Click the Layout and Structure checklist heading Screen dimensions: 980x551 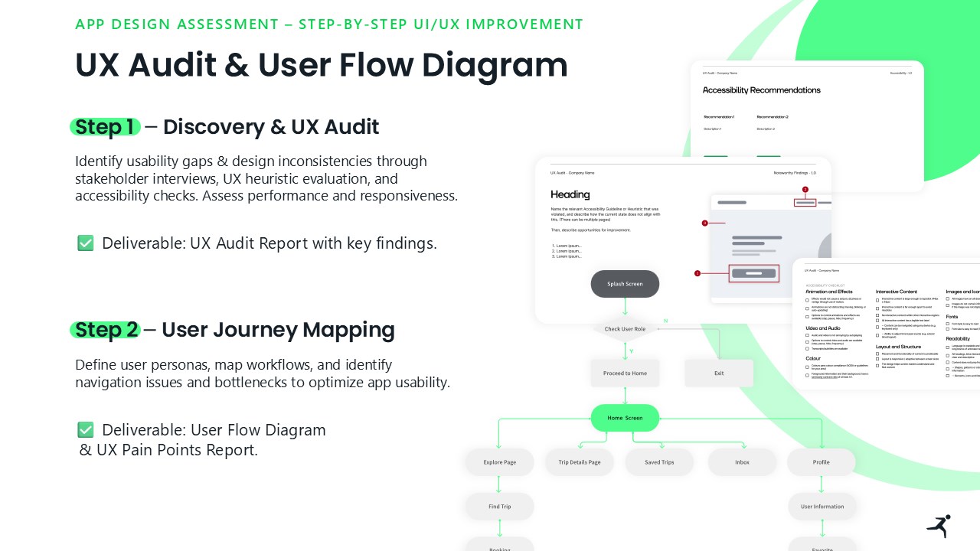click(x=899, y=347)
